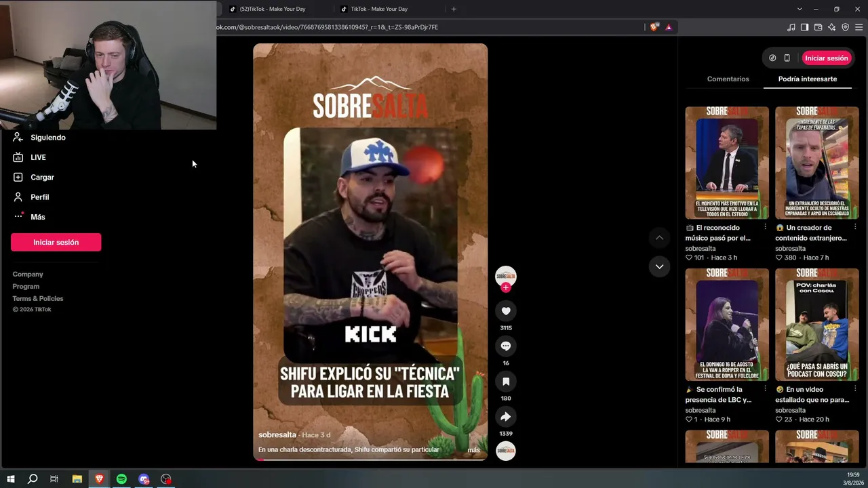868x488 pixels.
Task: Click the phone app icon in header
Action: [x=787, y=58]
